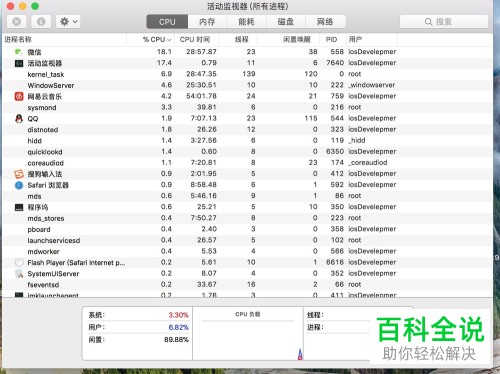Select the kernel_task process row
Image resolution: width=500 pixels, height=374 pixels.
(247, 74)
